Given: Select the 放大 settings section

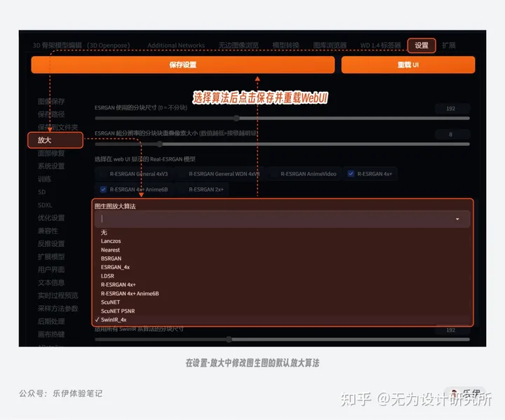Looking at the screenshot, I should tap(55, 140).
